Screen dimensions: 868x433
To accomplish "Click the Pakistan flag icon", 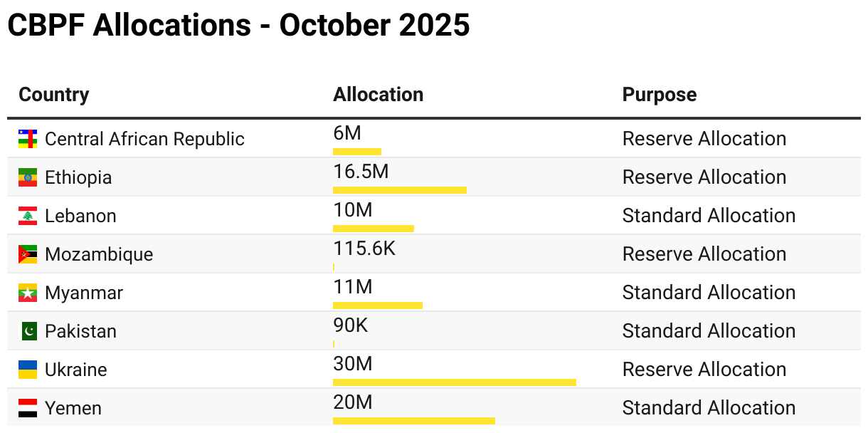I will (x=28, y=331).
